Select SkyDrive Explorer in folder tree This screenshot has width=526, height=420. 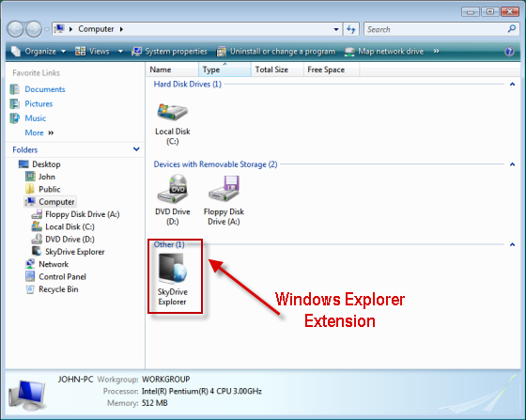[x=68, y=252]
